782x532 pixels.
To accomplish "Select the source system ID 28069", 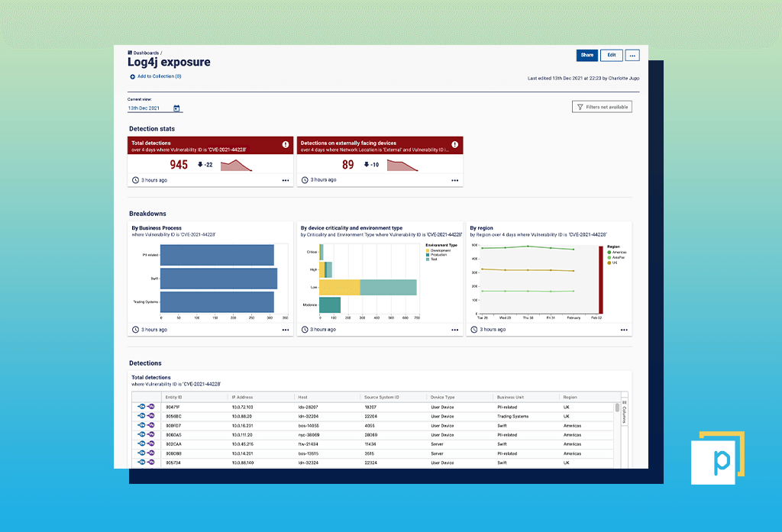I will [370, 435].
